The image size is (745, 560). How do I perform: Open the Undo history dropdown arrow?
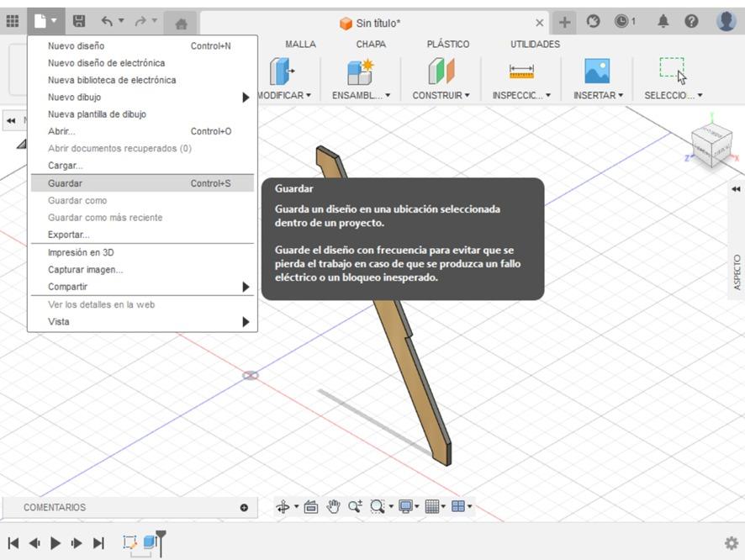121,20
